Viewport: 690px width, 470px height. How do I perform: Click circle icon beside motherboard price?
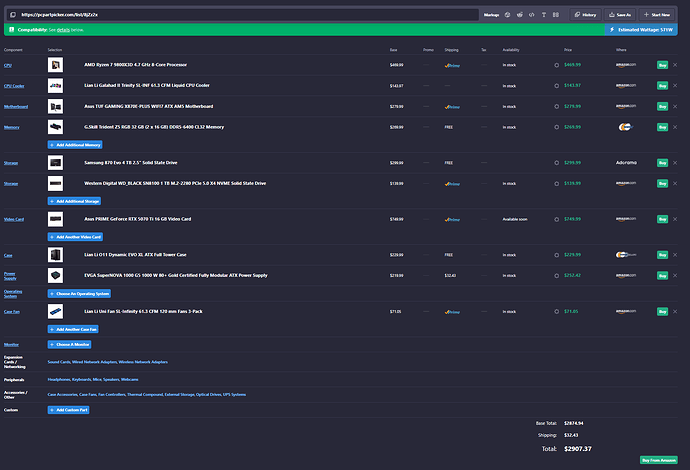pos(557,106)
